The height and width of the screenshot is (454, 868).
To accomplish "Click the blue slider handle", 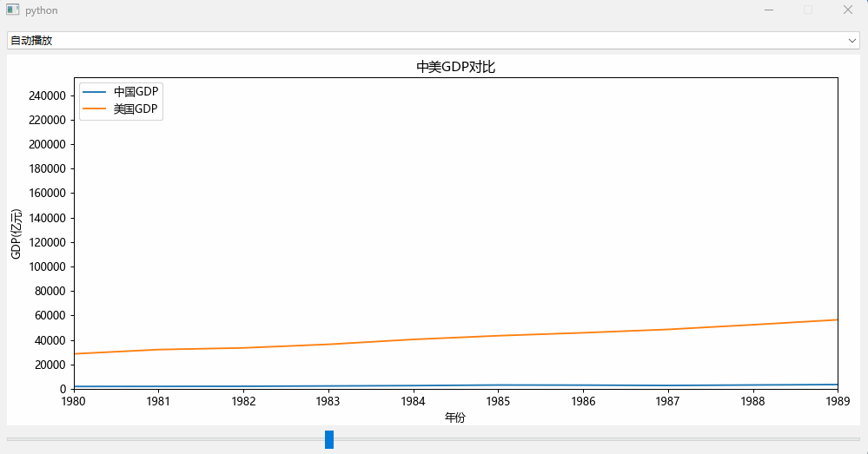I will (x=329, y=439).
